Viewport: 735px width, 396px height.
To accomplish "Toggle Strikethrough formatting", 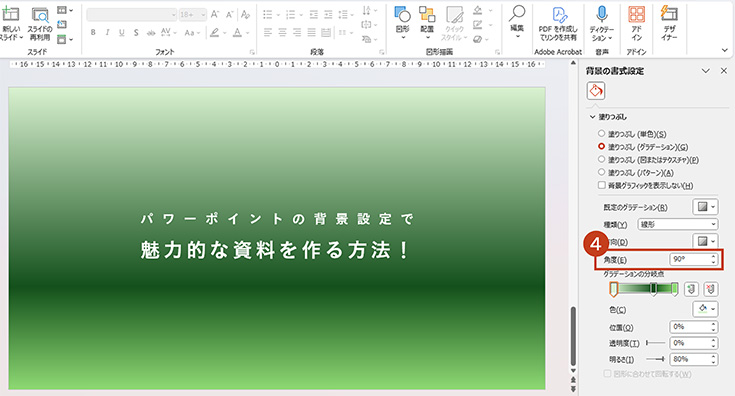I will [x=151, y=32].
